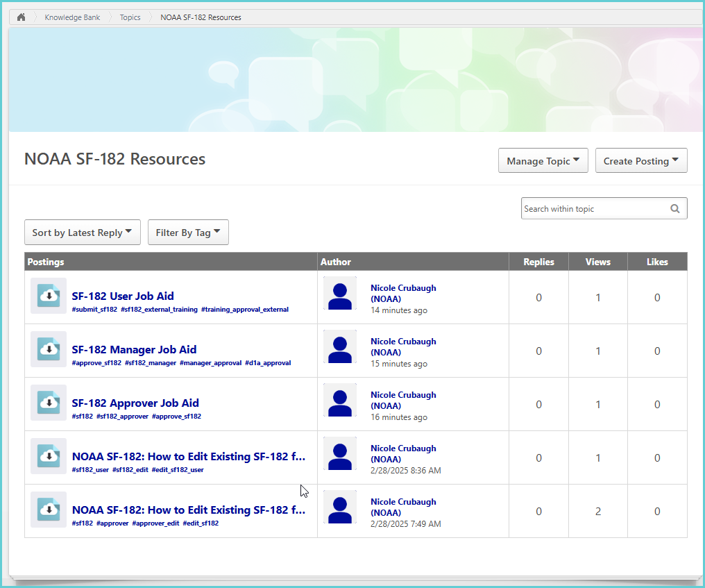Open the posting tagged #sf182_edit
The height and width of the screenshot is (588, 705).
pyautogui.click(x=188, y=457)
